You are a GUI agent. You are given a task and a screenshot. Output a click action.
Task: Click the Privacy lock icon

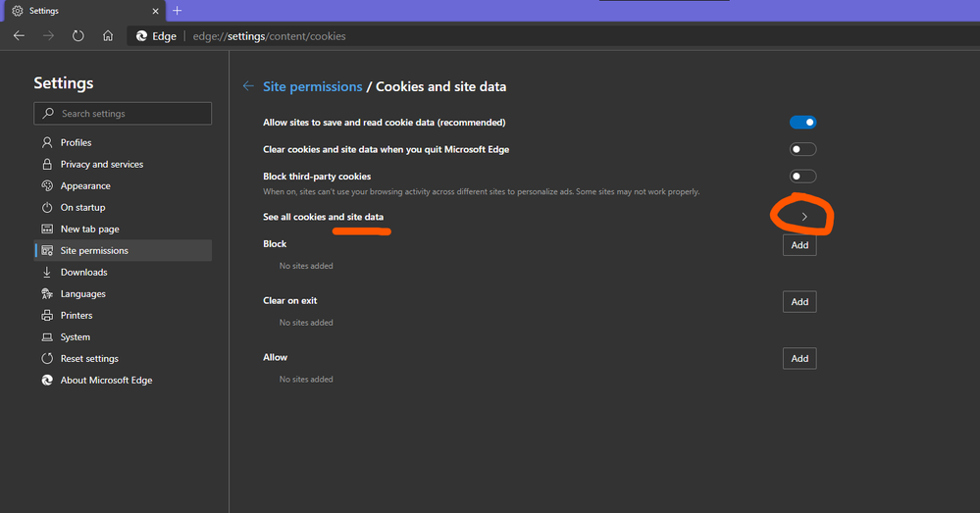tap(47, 165)
